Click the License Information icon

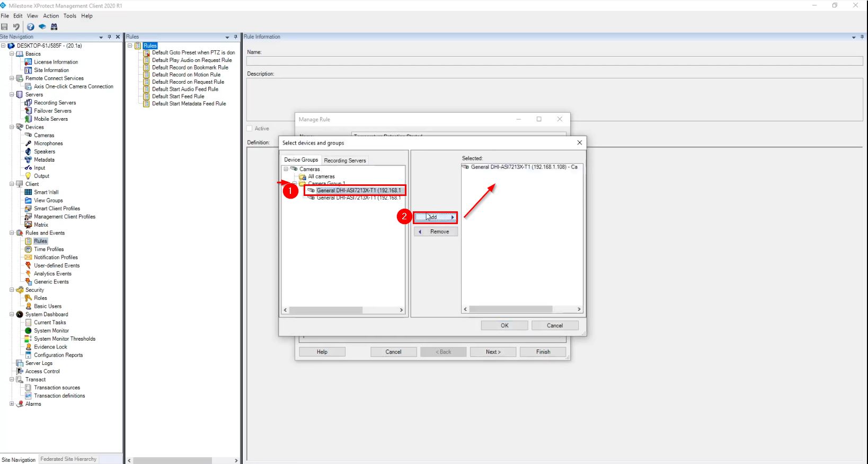coord(29,62)
